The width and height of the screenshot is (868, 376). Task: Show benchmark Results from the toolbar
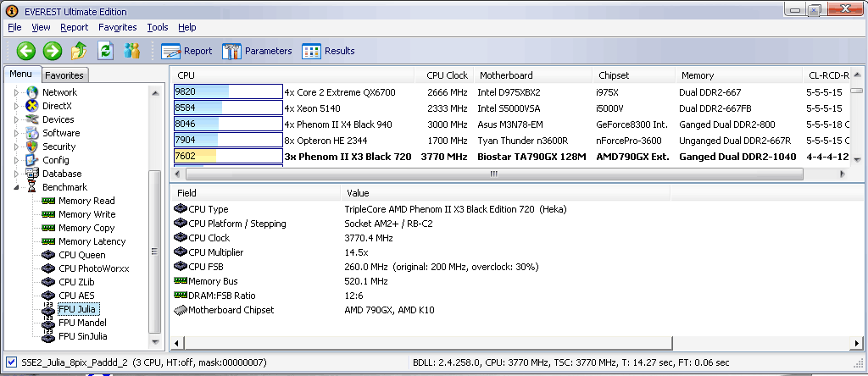point(328,51)
